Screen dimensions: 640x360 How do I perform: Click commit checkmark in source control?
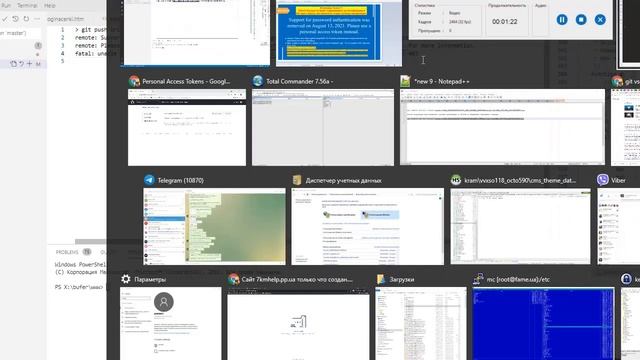pos(5,19)
